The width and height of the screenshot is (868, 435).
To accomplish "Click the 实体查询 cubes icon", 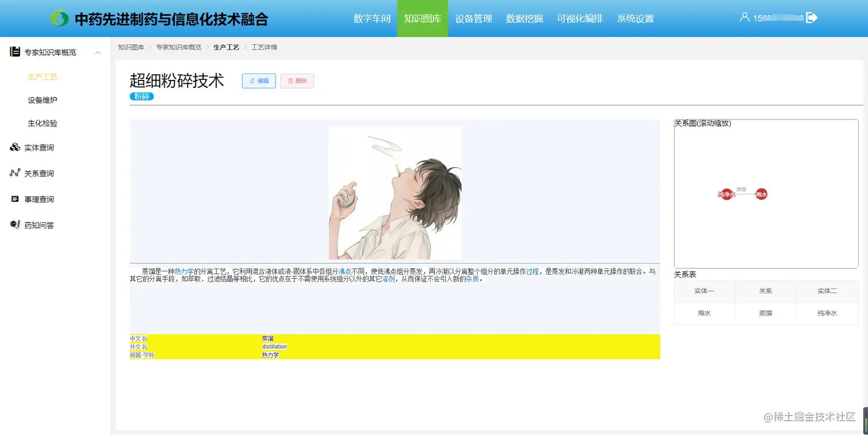I will click(x=15, y=147).
